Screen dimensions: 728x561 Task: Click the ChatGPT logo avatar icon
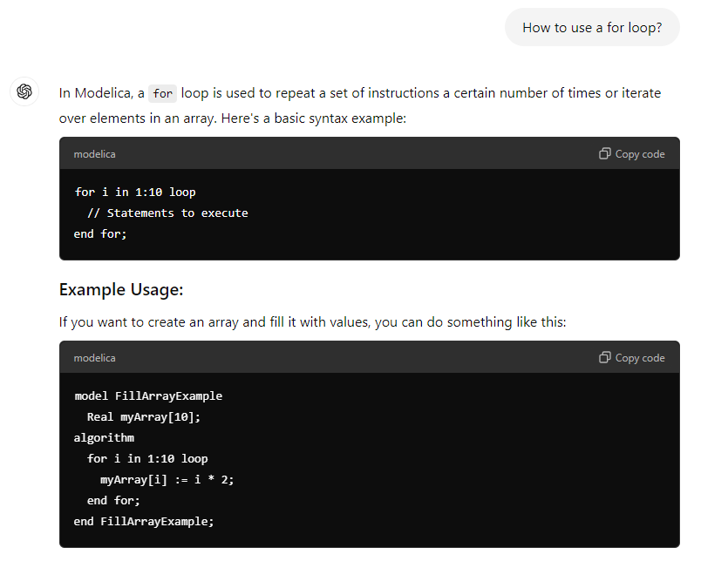(24, 91)
